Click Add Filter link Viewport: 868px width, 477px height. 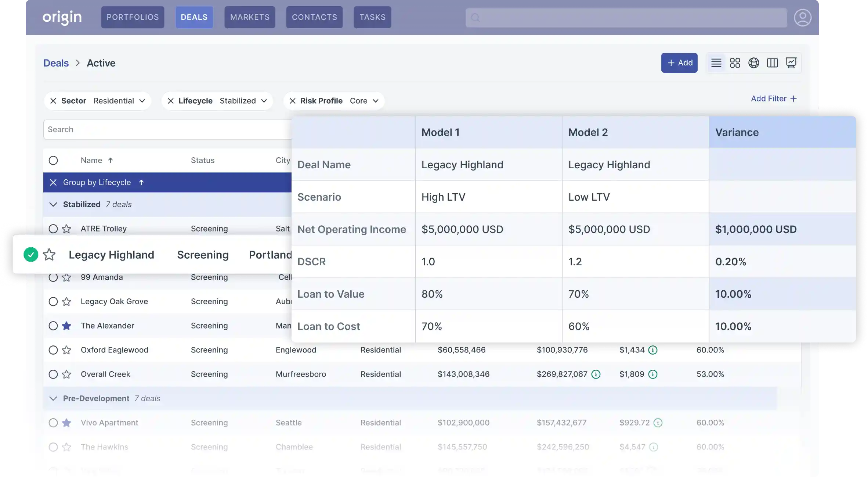click(x=774, y=98)
